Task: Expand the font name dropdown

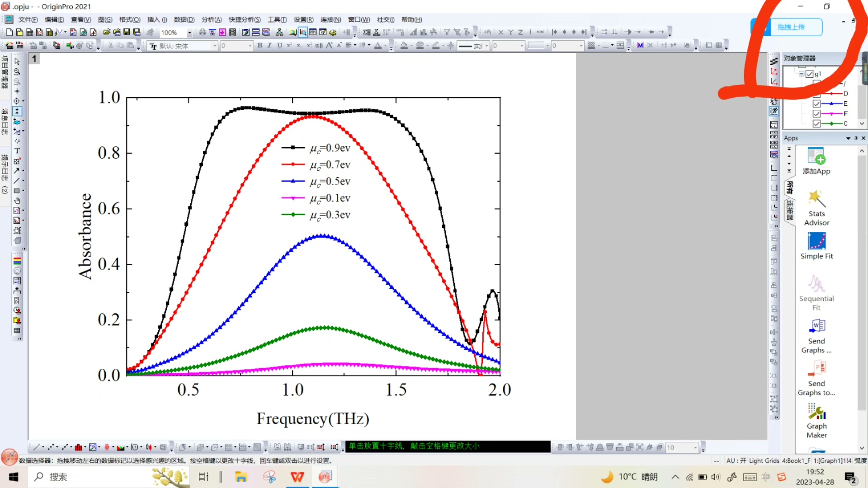Action: pyautogui.click(x=215, y=46)
